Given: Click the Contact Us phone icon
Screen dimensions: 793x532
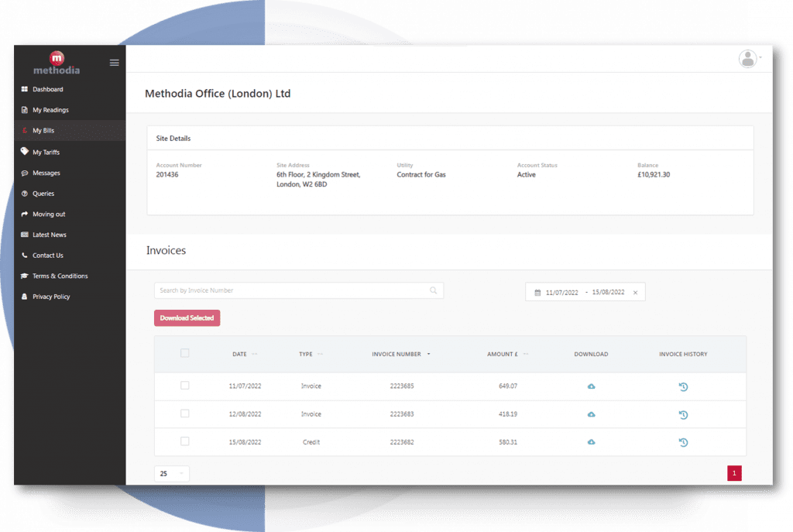Looking at the screenshot, I should [26, 255].
